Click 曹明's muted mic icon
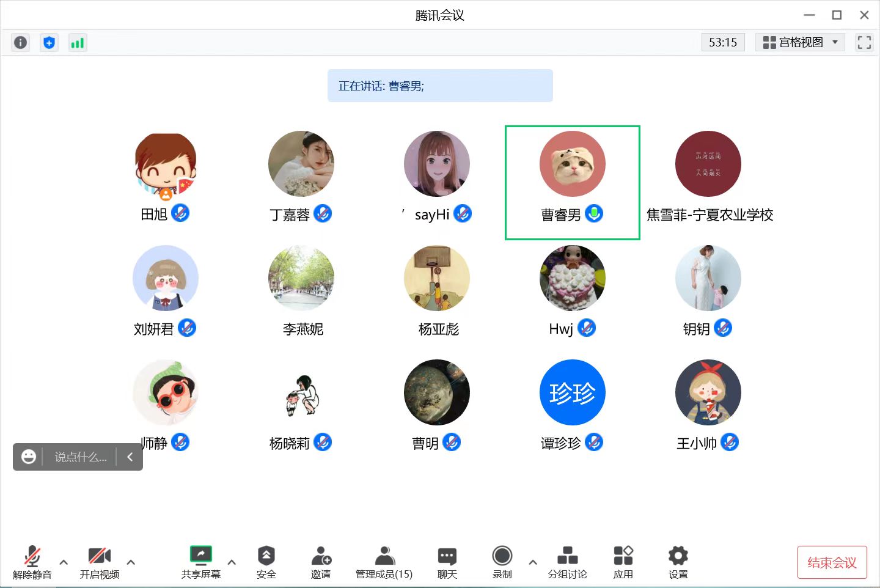 452,442
